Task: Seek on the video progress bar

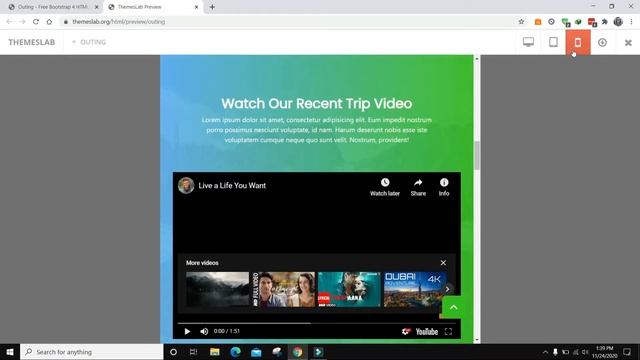Action: pos(316,323)
